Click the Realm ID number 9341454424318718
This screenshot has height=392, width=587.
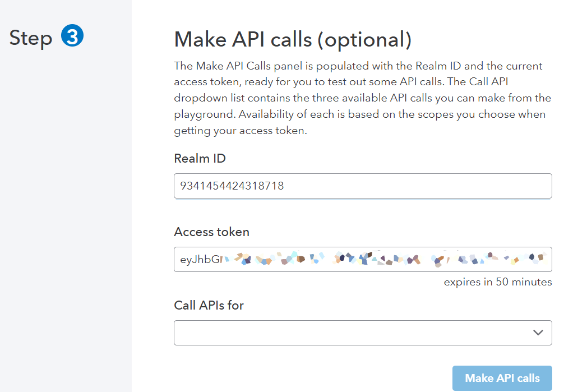tap(232, 186)
